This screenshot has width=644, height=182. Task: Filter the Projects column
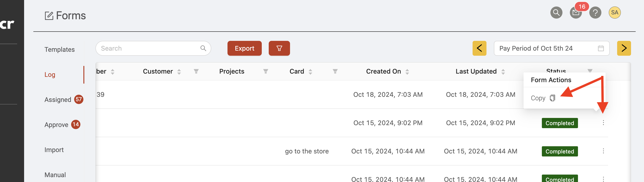click(x=266, y=71)
